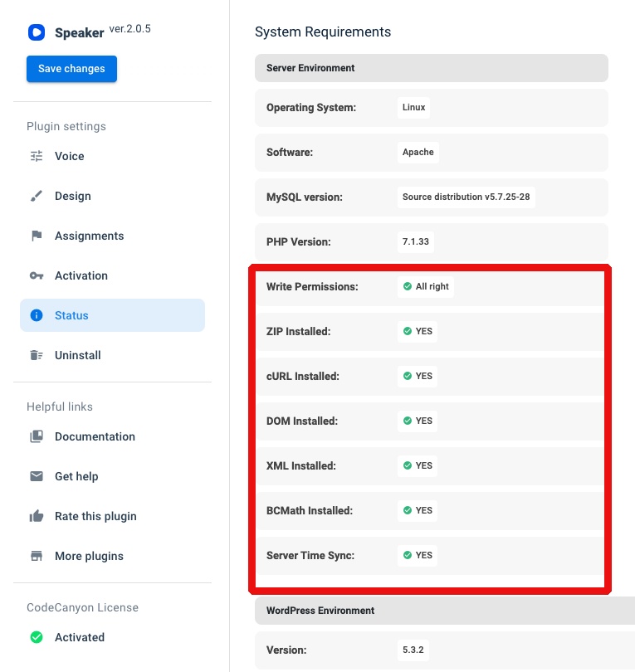Click the green Activated checkmark icon
This screenshot has height=672, width=635.
37,637
